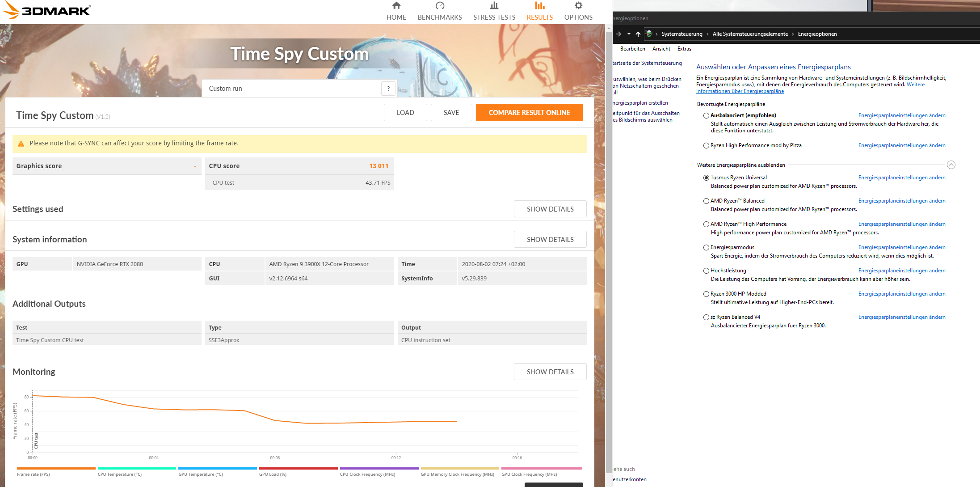Screen dimensions: 980x487
Task: Click the RESULTS bar chart icon
Action: [x=539, y=6]
